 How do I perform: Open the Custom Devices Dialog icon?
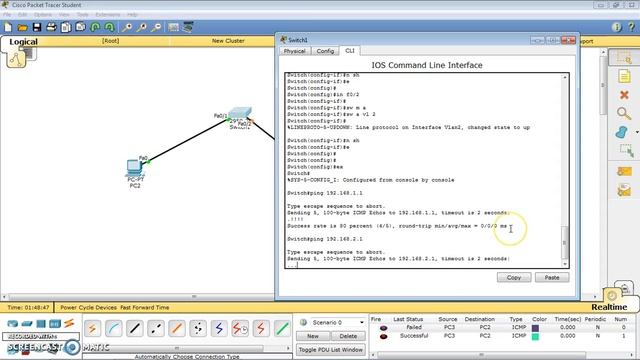click(x=188, y=27)
